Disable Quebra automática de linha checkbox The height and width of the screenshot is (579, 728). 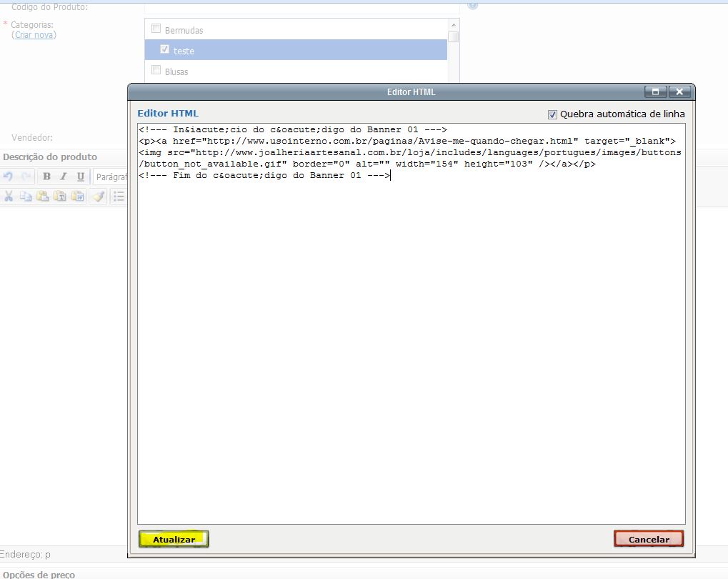click(552, 114)
